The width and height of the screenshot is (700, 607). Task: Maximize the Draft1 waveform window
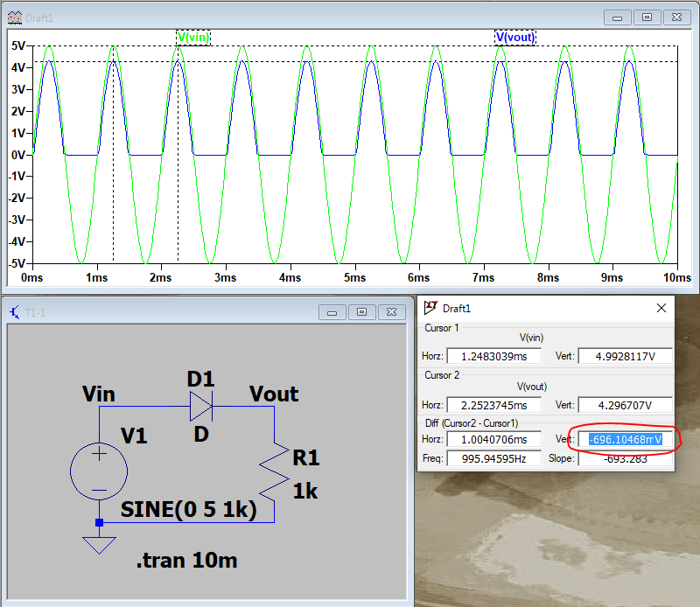(x=647, y=17)
